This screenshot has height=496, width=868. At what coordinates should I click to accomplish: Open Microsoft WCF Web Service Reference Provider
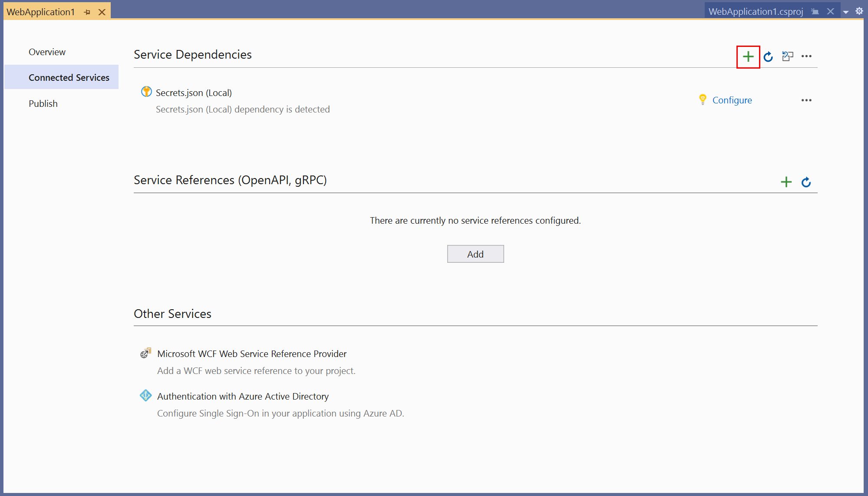(x=251, y=354)
